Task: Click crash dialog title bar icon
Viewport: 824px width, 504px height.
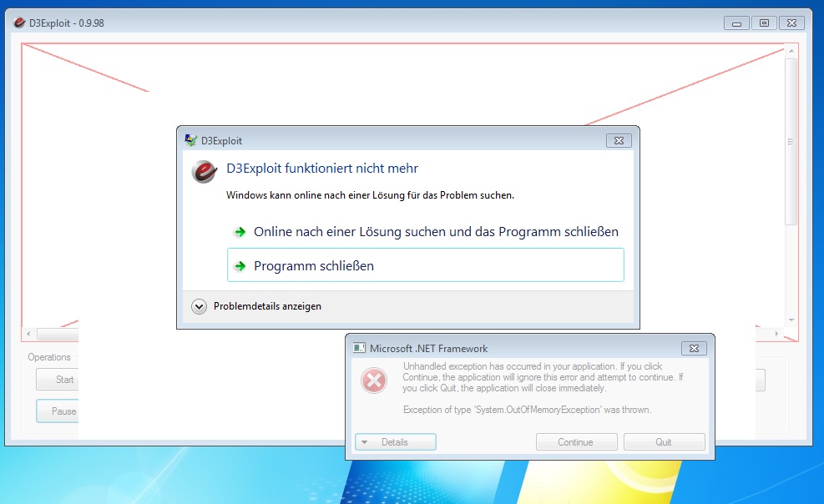Action: (190, 140)
